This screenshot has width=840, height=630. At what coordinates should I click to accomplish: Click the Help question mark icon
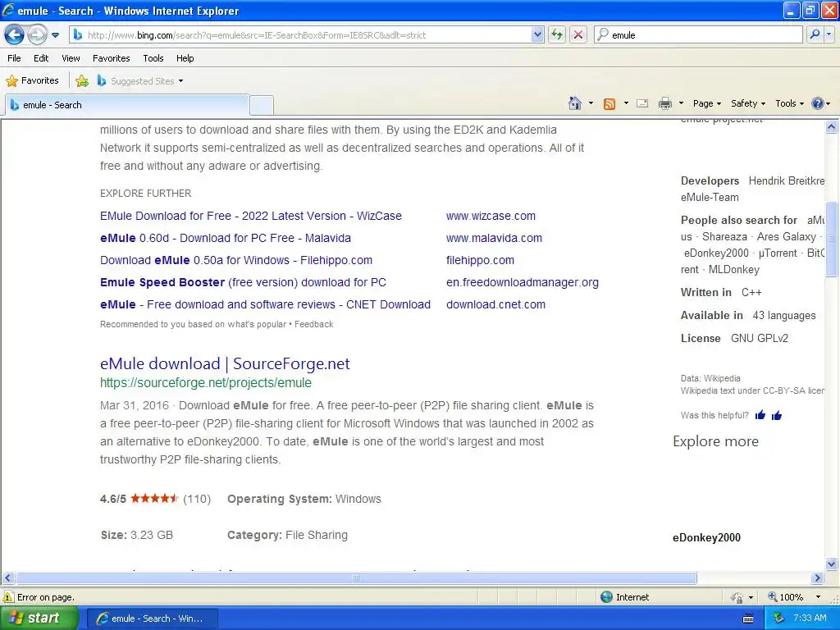click(x=818, y=103)
